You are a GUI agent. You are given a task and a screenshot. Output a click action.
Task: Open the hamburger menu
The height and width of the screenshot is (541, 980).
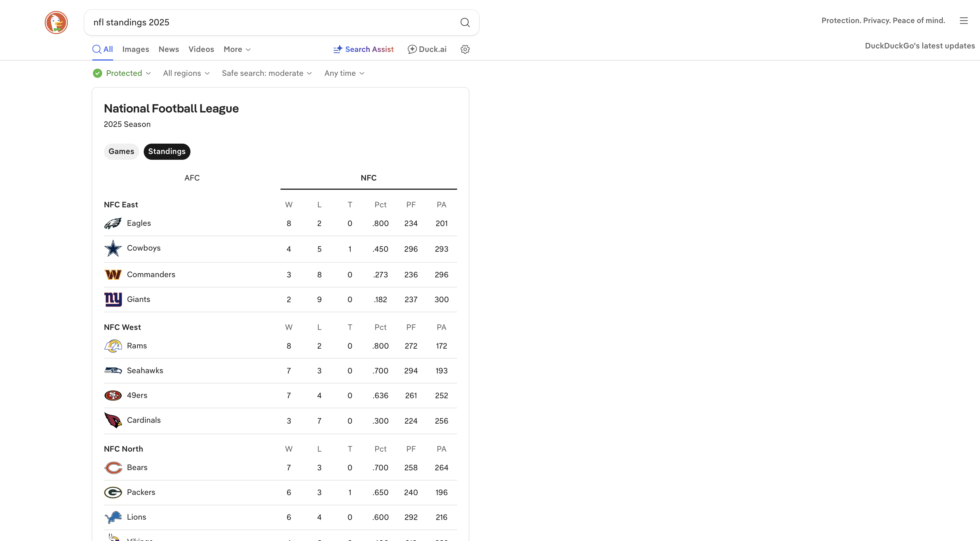tap(964, 20)
